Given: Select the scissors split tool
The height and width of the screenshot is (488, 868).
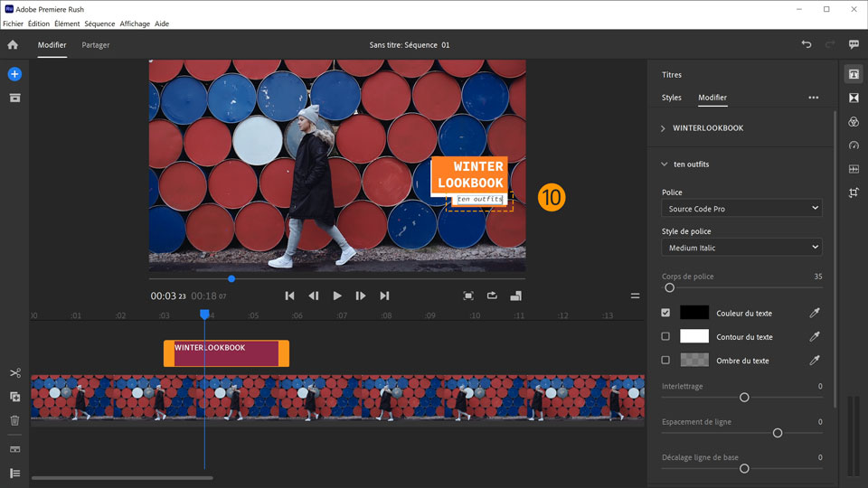Looking at the screenshot, I should point(14,373).
